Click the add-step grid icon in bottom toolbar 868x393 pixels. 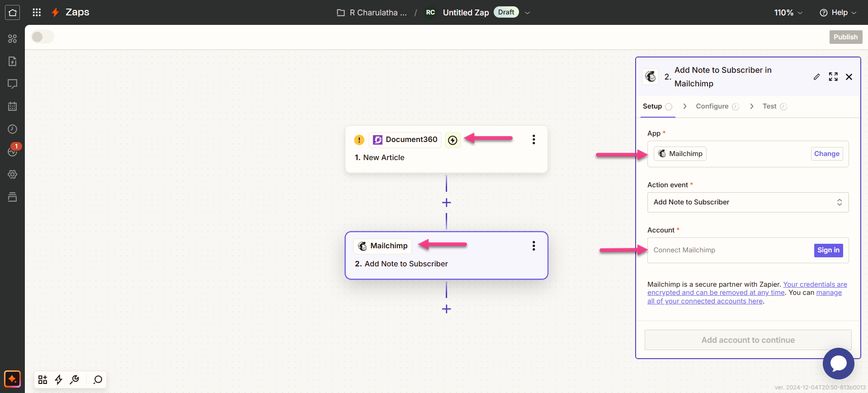pos(42,379)
